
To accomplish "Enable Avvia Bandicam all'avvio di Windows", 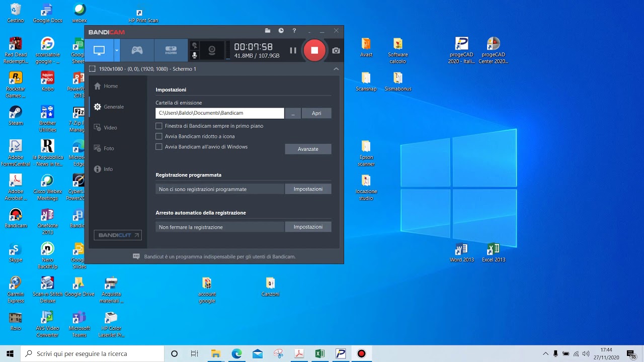I will click(x=159, y=147).
